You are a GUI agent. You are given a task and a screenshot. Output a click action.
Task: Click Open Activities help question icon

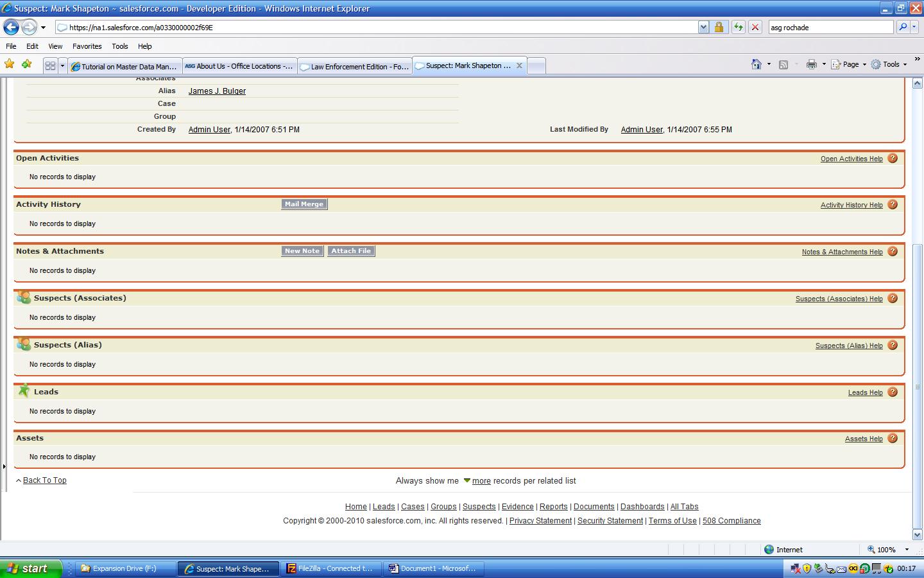tap(893, 158)
